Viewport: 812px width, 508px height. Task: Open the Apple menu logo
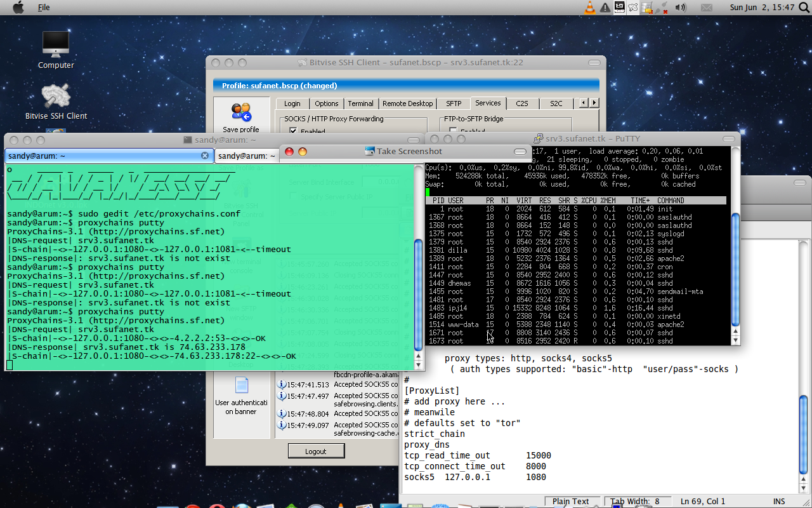(x=18, y=8)
